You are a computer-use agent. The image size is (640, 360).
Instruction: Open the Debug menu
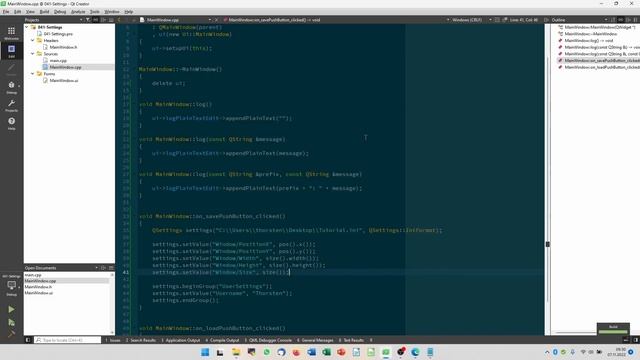(60, 12)
